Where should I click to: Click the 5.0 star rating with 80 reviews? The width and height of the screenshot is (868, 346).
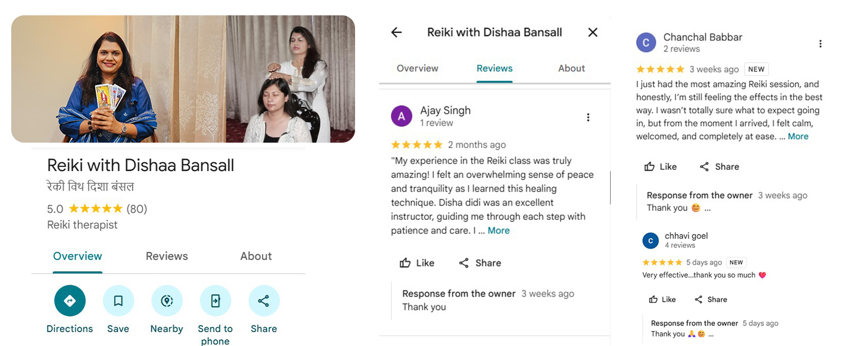pos(96,209)
